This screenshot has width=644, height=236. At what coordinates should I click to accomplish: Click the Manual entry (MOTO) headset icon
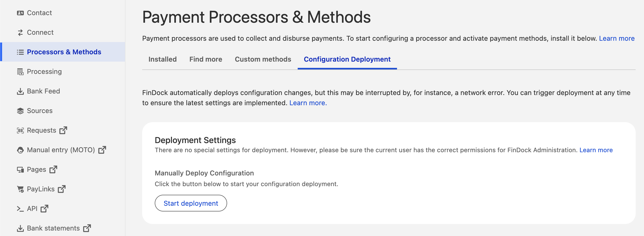click(20, 150)
